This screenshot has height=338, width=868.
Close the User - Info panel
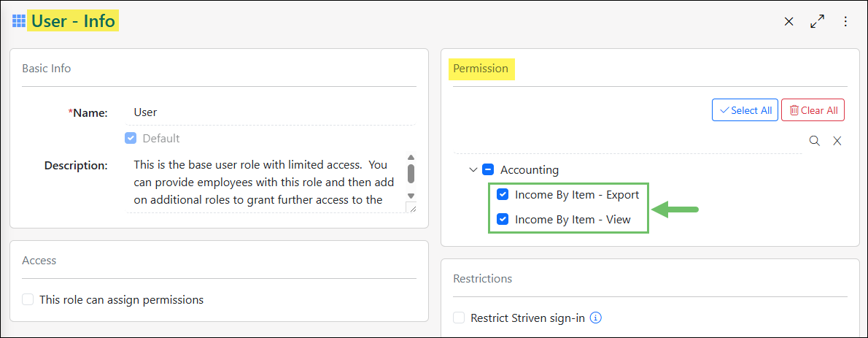[x=788, y=22]
